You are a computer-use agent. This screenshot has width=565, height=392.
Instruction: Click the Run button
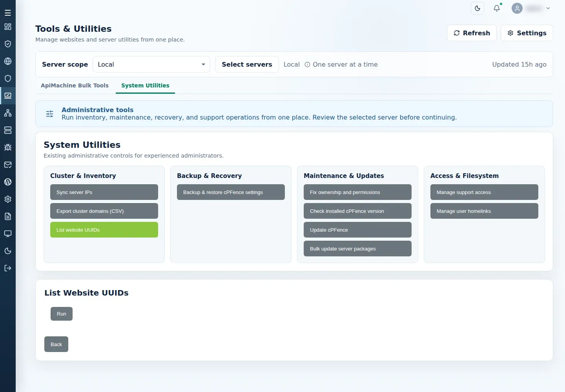(62, 314)
